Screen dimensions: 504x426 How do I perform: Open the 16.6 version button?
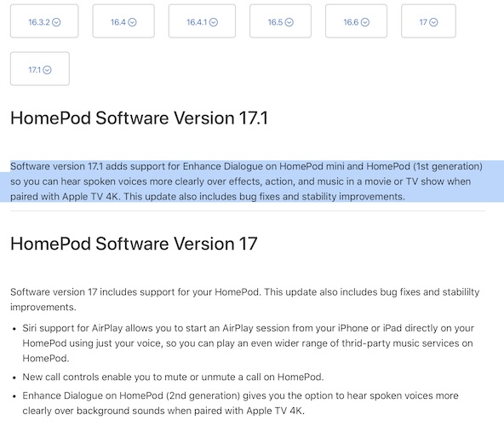click(356, 21)
